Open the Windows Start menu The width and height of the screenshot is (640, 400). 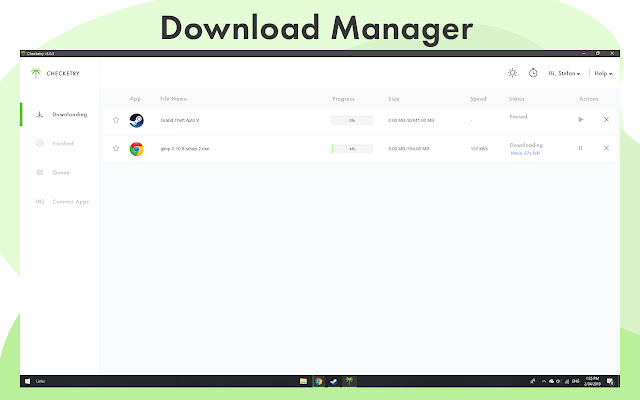coord(27,381)
